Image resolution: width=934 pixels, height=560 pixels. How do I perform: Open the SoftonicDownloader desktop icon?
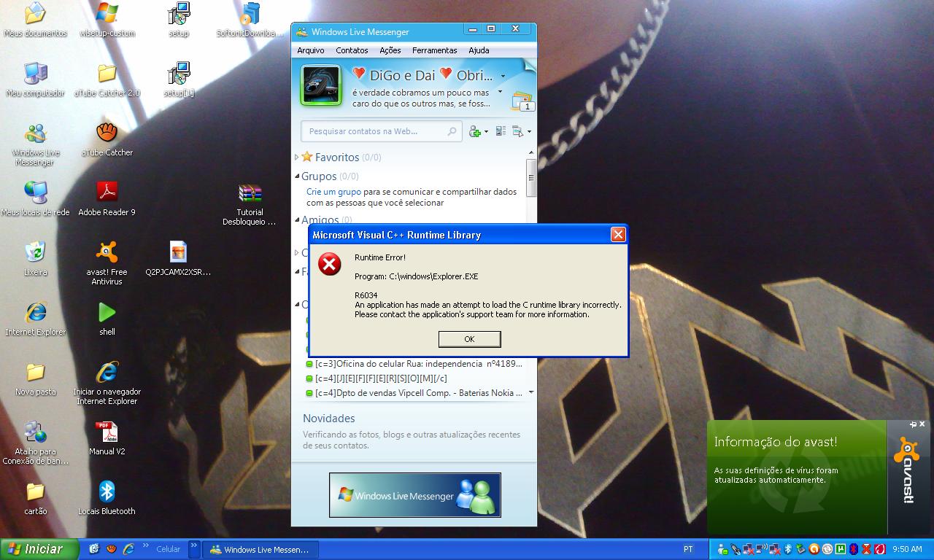pyautogui.click(x=250, y=20)
